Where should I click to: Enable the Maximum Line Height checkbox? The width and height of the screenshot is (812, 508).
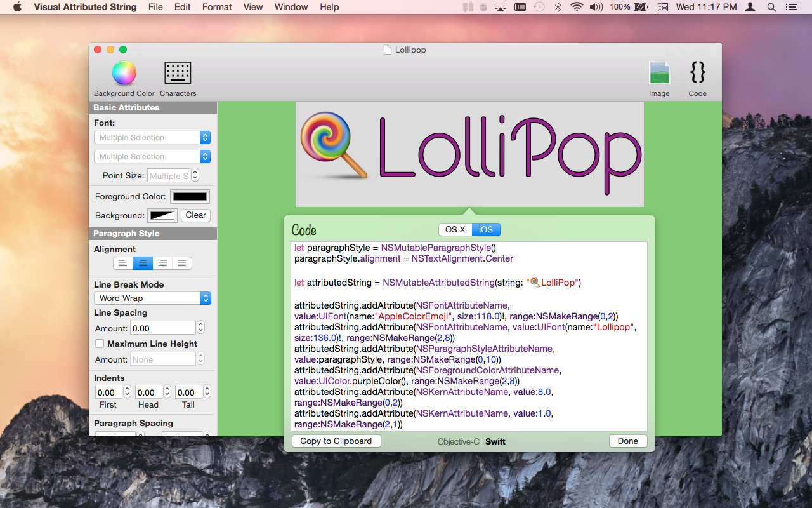tap(100, 344)
